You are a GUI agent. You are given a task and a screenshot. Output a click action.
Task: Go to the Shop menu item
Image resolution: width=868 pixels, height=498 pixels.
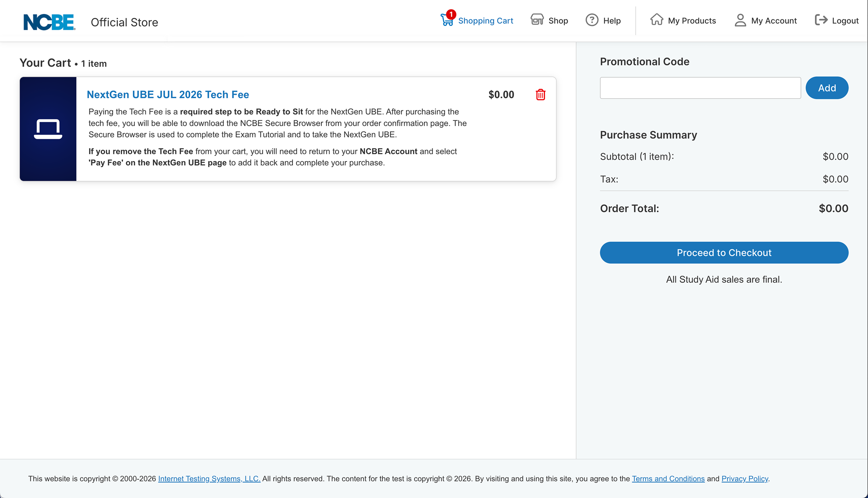558,21
